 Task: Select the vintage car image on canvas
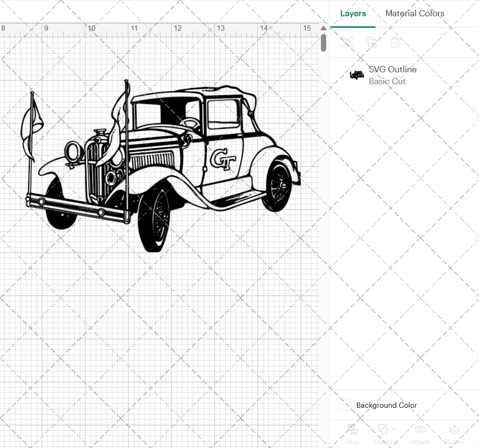(x=161, y=166)
